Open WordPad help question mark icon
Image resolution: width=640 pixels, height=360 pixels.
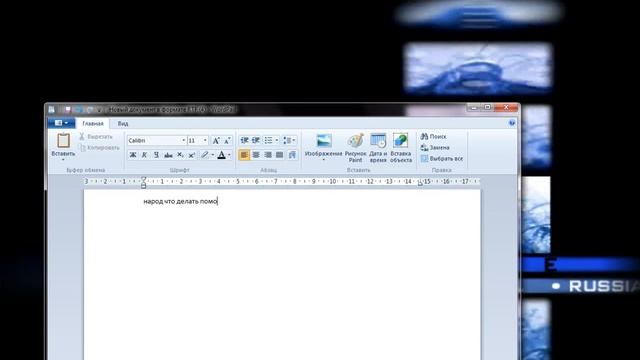coord(512,123)
